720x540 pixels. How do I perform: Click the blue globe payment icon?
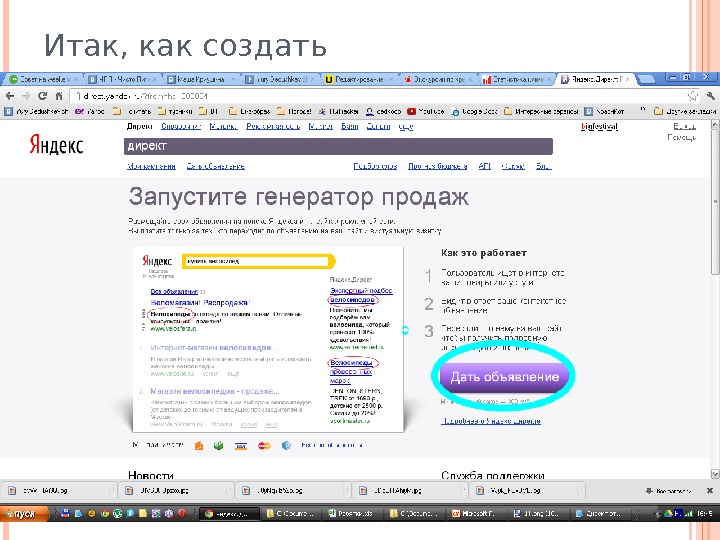[x=286, y=445]
